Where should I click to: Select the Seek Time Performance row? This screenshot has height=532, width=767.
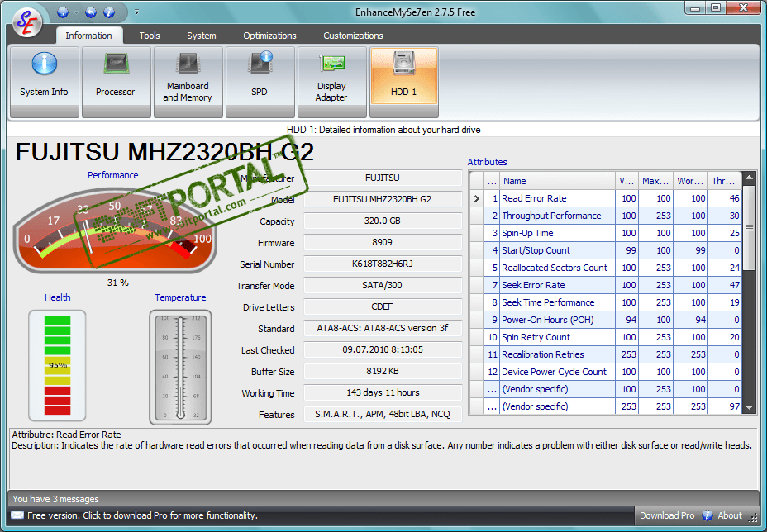click(x=606, y=302)
